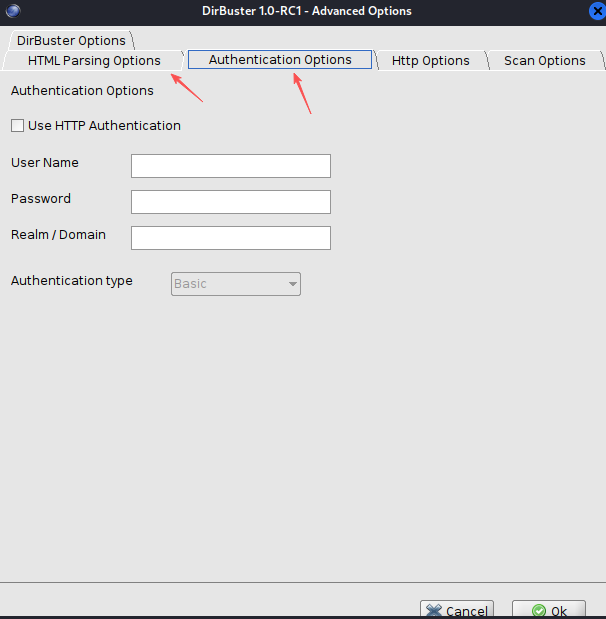The width and height of the screenshot is (606, 619).
Task: Close the Advanced Options window
Action: pos(597,11)
